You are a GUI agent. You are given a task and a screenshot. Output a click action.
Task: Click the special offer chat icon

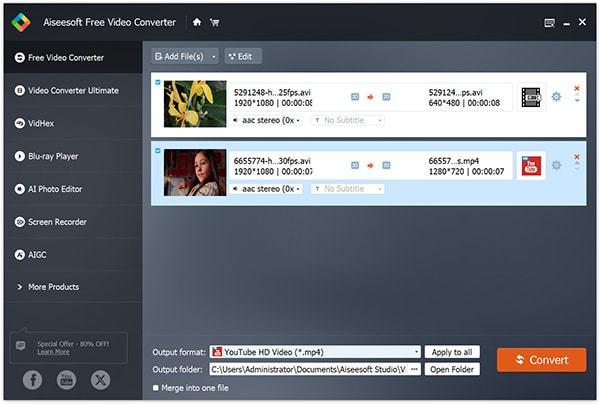pyautogui.click(x=21, y=346)
